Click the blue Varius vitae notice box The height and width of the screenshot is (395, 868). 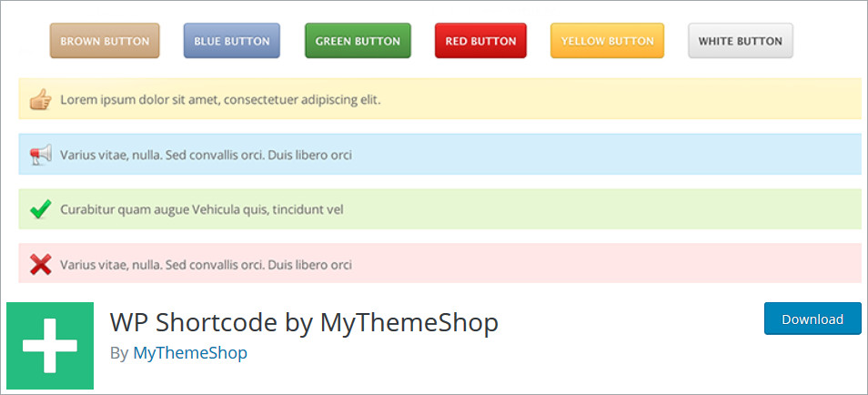point(591,155)
